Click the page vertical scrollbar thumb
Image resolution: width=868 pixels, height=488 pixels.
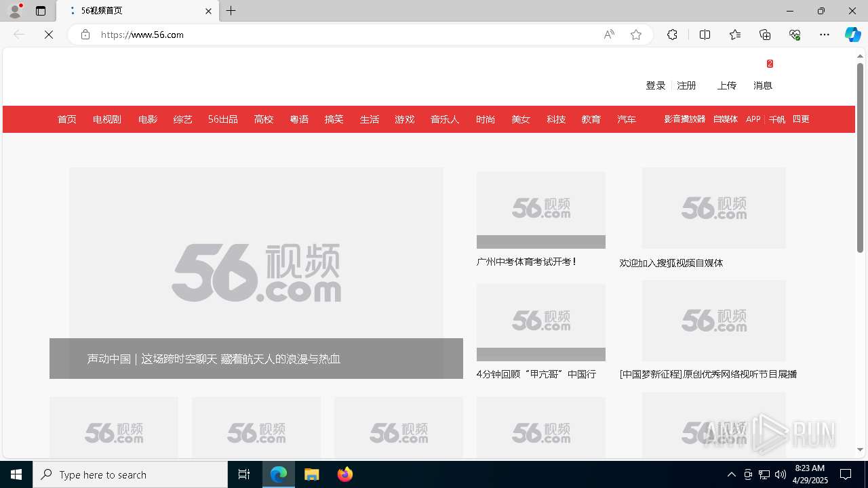[860, 157]
